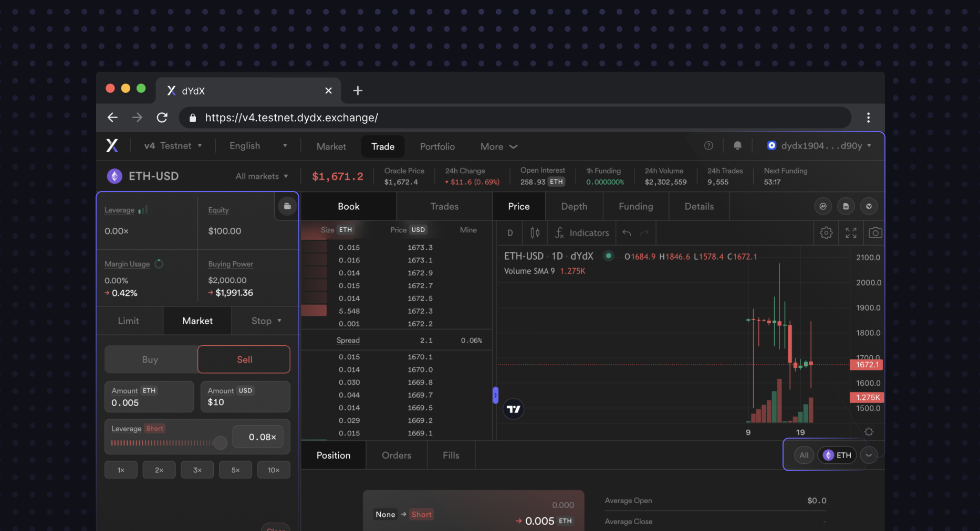Open the v4 Testnet network dropdown
The image size is (980, 531).
tap(173, 146)
